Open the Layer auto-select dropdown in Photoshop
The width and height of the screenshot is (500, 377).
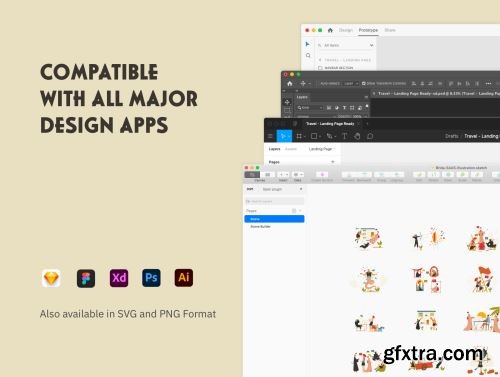351,83
